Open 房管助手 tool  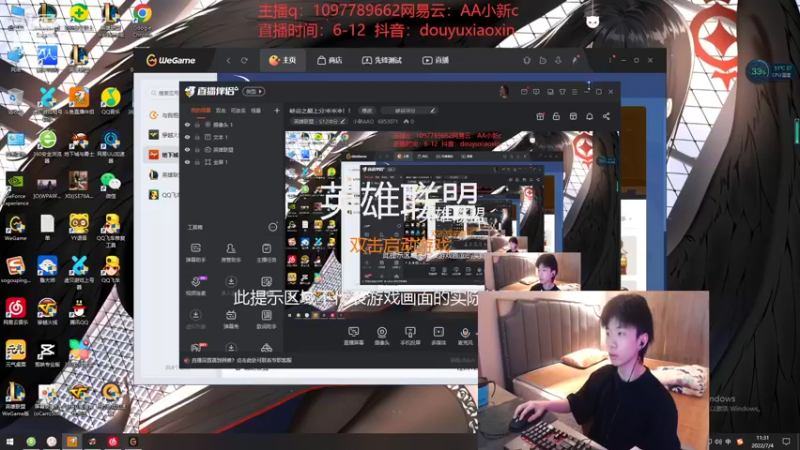point(231,253)
